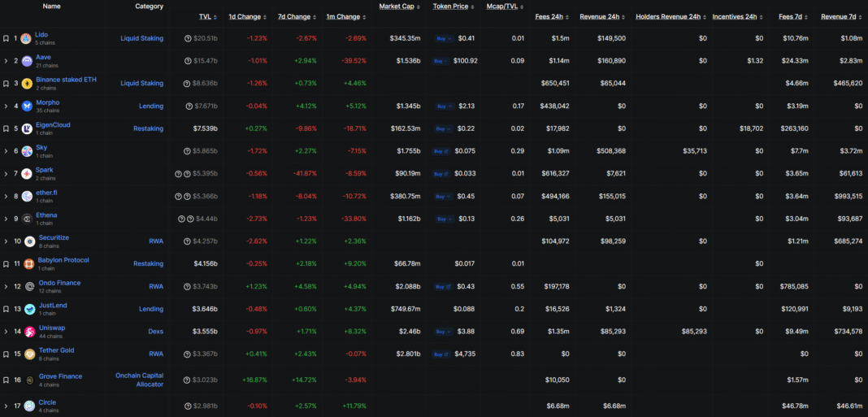Toggle bookmark for Binance staked ETH
This screenshot has width=868, height=417.
tap(6, 84)
